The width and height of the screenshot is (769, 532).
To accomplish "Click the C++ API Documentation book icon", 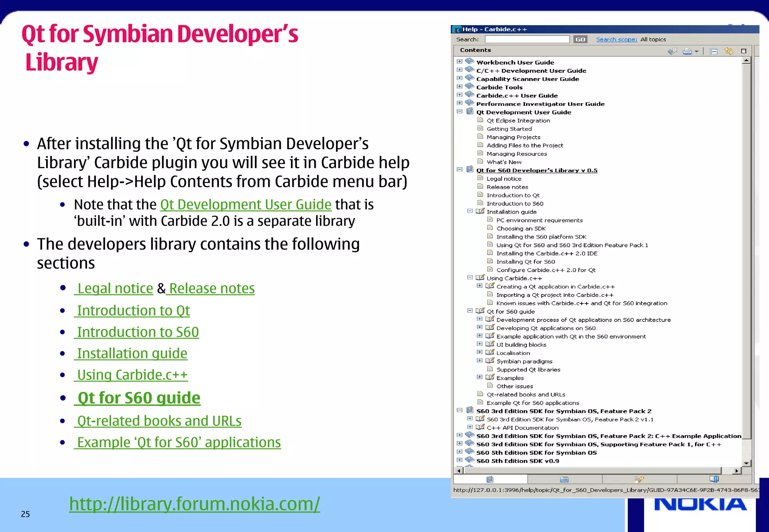I will (480, 427).
